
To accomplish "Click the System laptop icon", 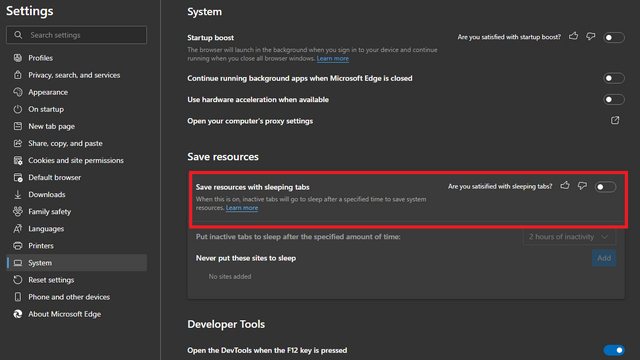I will (18, 263).
